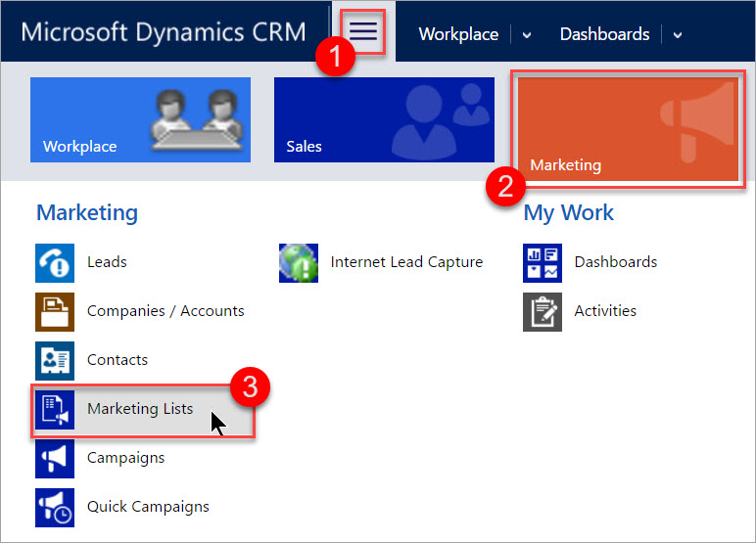Select Workplace in the top navigation bar
The width and height of the screenshot is (756, 543).
coord(457,34)
